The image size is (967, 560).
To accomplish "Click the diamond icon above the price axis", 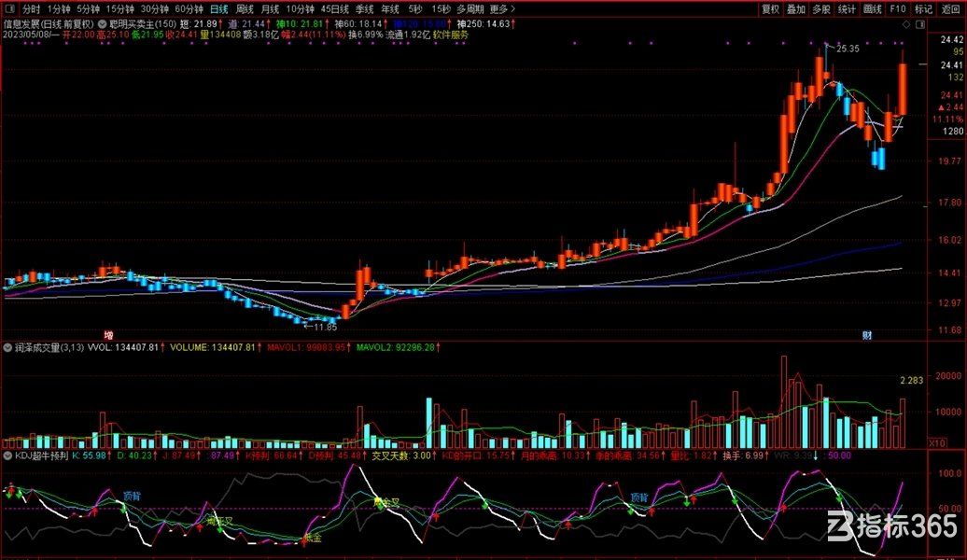I will [x=906, y=24].
